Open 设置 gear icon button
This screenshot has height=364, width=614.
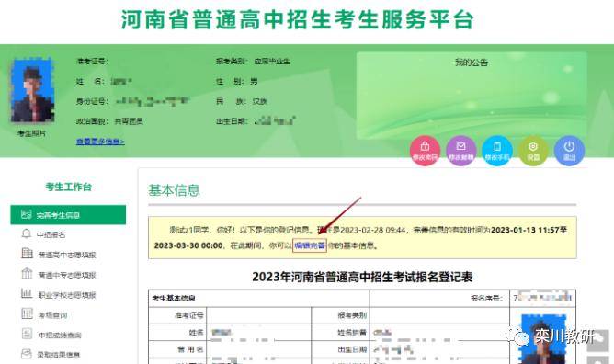pyautogui.click(x=533, y=151)
